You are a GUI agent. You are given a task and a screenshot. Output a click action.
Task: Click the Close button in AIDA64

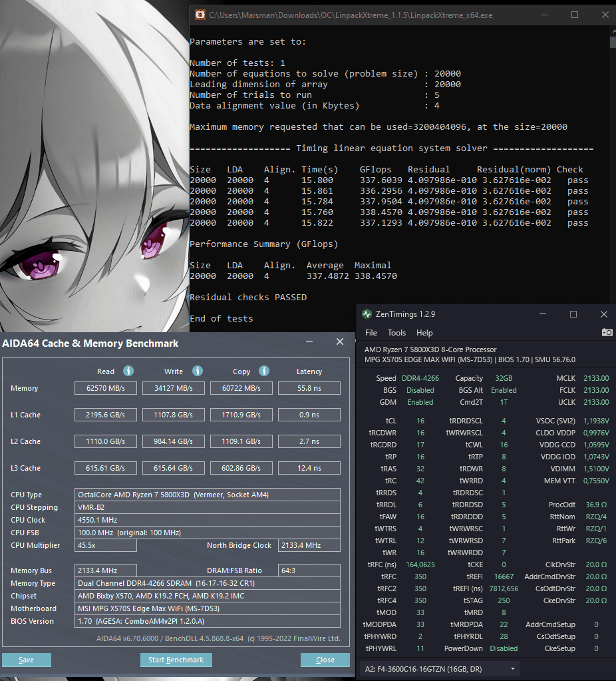pyautogui.click(x=325, y=660)
